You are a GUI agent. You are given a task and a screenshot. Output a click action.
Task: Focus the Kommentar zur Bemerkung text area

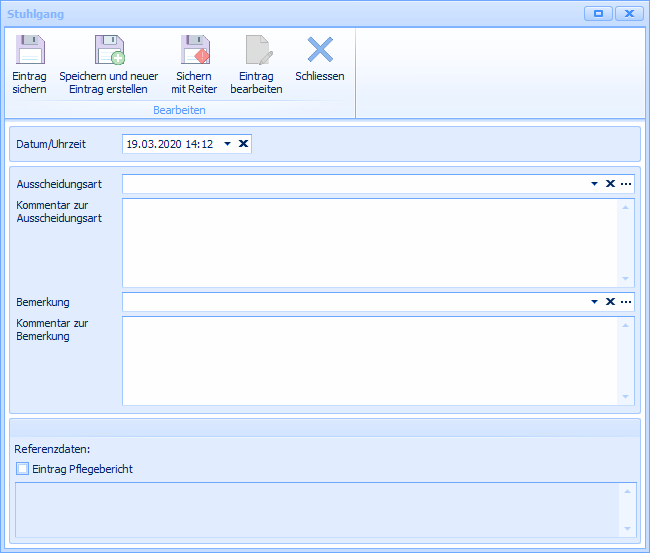click(x=370, y=361)
